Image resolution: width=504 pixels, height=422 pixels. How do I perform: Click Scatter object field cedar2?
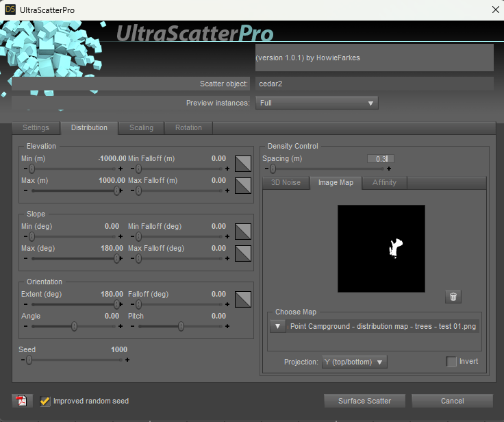[x=375, y=84]
